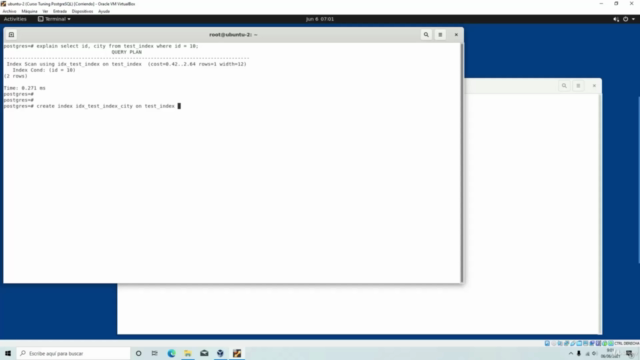The width and height of the screenshot is (640, 360).
Task: Close the background terminal window
Action: [x=594, y=86]
